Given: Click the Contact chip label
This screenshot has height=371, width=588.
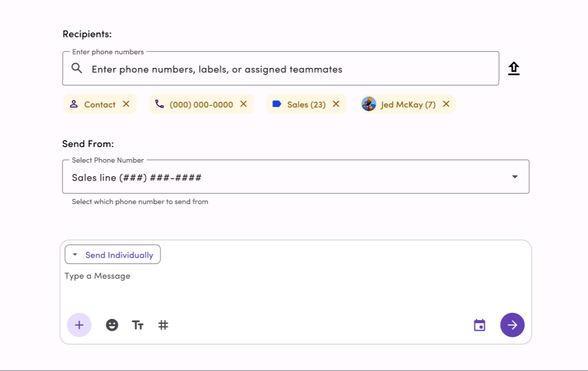Looking at the screenshot, I should (99, 105).
